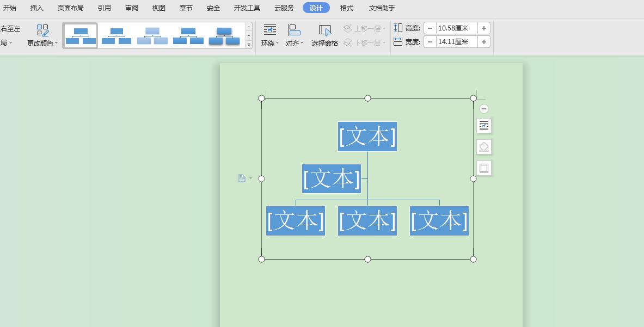Expand the 环绕 dropdown arrow
The image size is (644, 327).
point(277,43)
